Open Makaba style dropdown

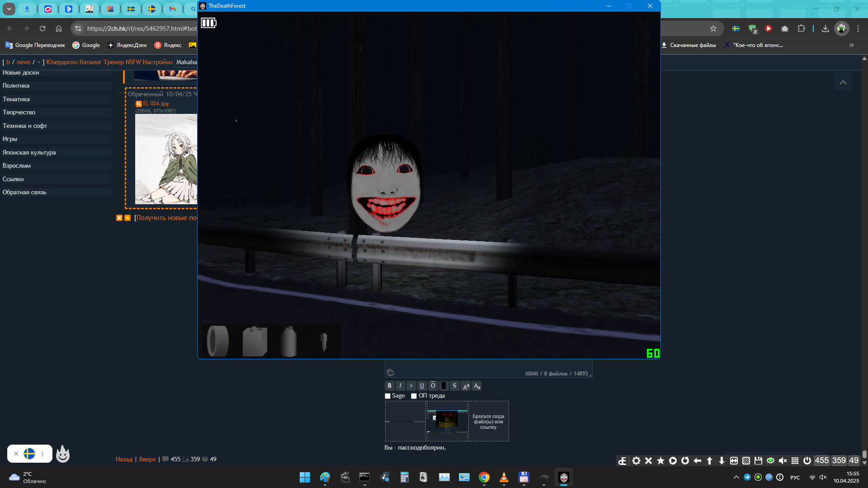click(x=186, y=62)
